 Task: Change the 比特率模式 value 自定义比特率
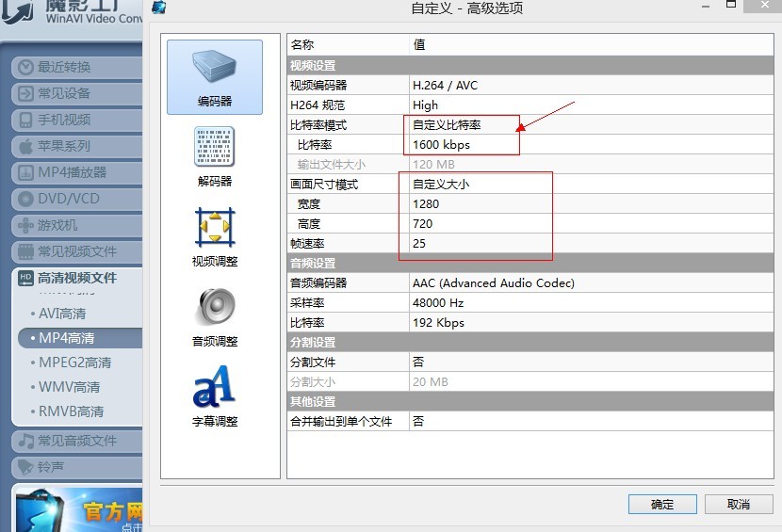click(594, 125)
